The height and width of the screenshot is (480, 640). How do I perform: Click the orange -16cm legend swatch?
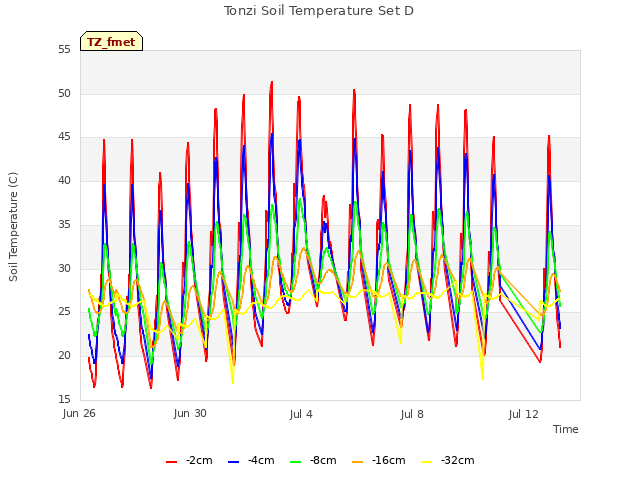coord(358,462)
